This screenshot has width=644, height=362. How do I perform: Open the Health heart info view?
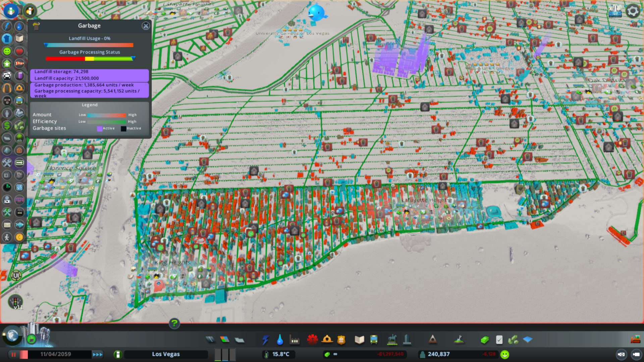tap(19, 51)
